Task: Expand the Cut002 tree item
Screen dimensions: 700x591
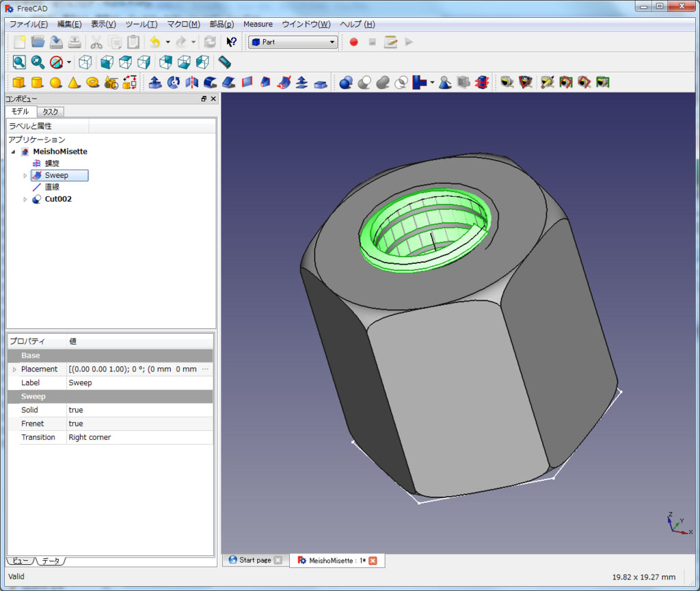Action: [25, 199]
